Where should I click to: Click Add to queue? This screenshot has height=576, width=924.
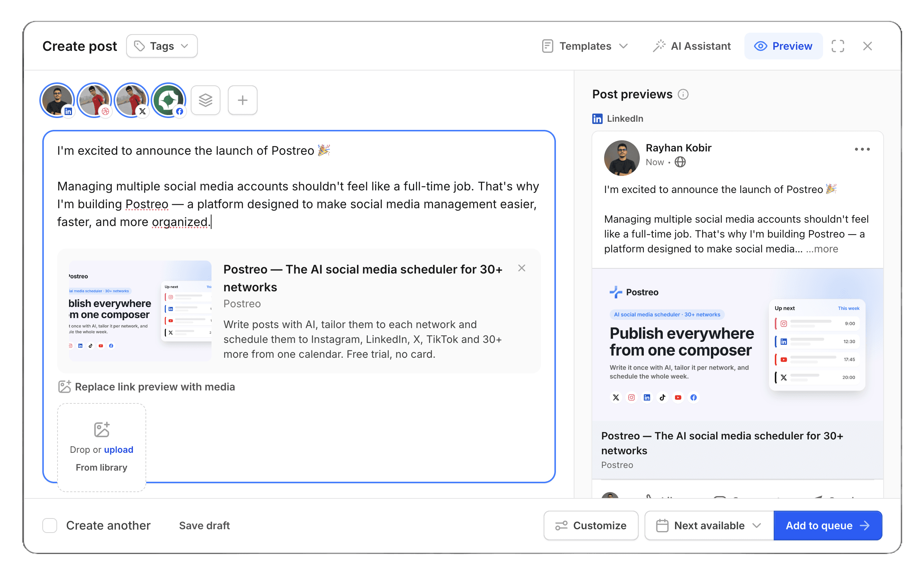828,525
